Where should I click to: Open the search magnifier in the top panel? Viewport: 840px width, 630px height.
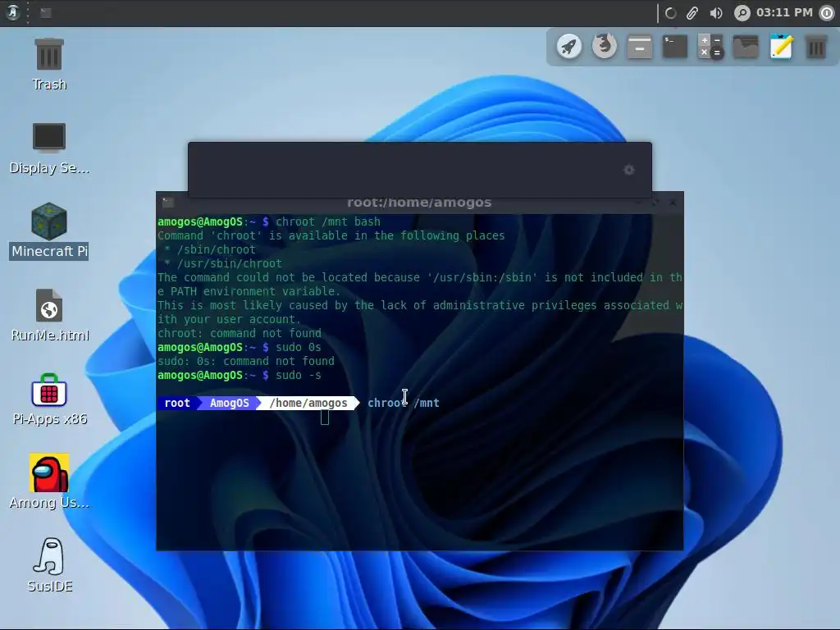click(x=742, y=13)
